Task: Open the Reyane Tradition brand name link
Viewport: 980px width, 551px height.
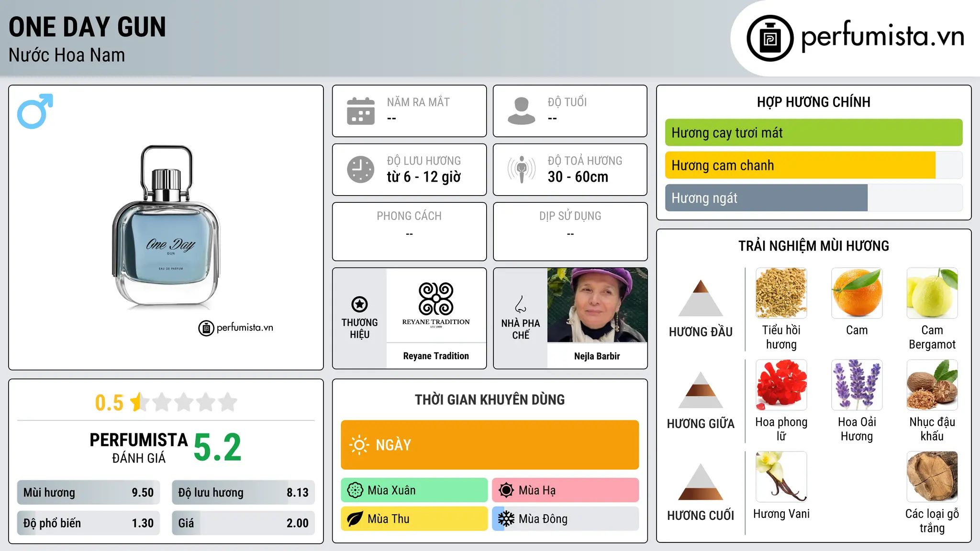Action: tap(436, 356)
